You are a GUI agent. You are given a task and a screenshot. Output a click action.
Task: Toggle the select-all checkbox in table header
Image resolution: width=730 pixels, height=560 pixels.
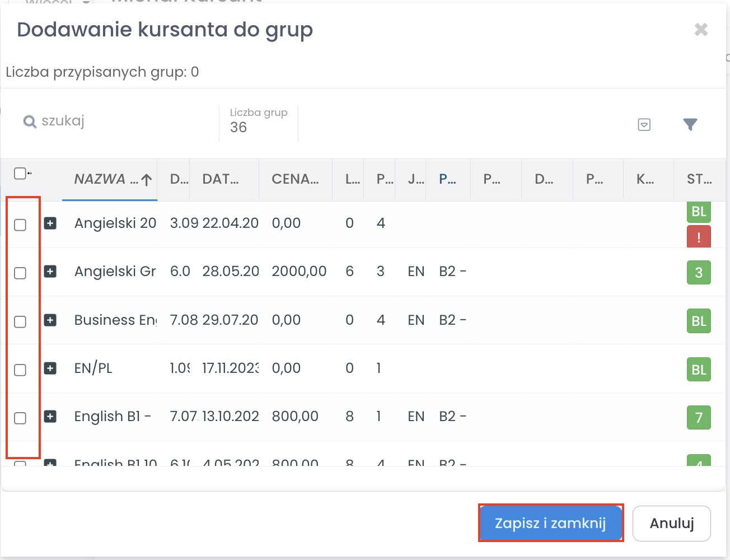pos(20,174)
